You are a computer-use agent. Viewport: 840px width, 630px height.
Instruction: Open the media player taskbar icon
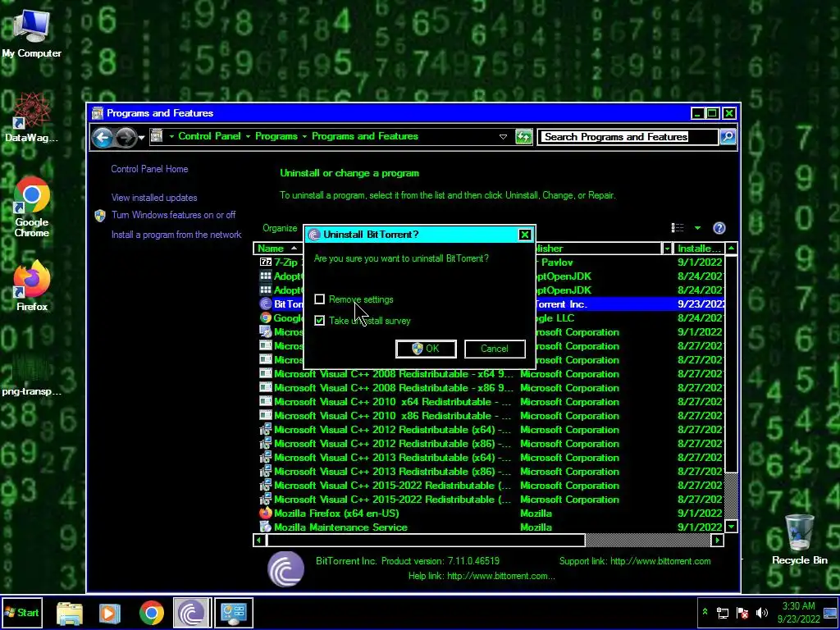pyautogui.click(x=110, y=613)
